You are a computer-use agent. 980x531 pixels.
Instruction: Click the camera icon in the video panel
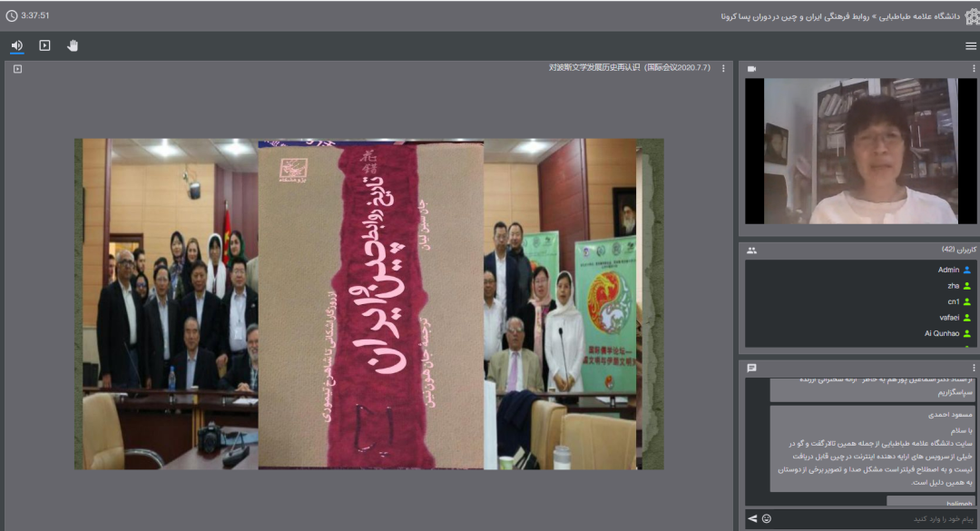pos(751,69)
